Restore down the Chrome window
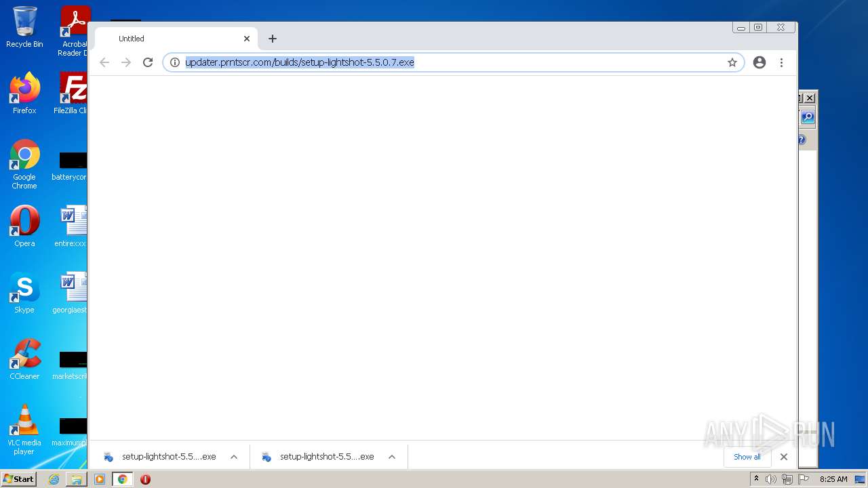The width and height of the screenshot is (868, 488). click(x=758, y=28)
